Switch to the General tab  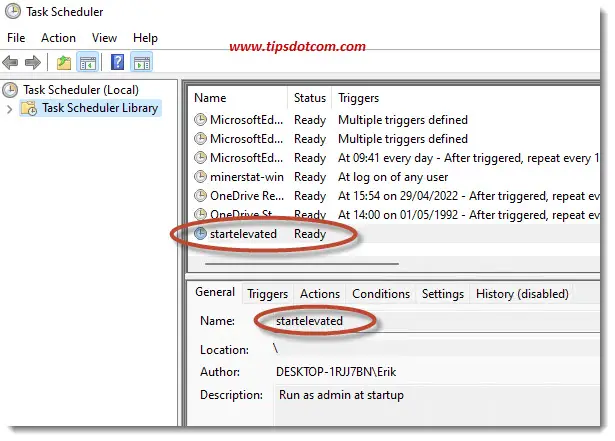click(x=215, y=292)
